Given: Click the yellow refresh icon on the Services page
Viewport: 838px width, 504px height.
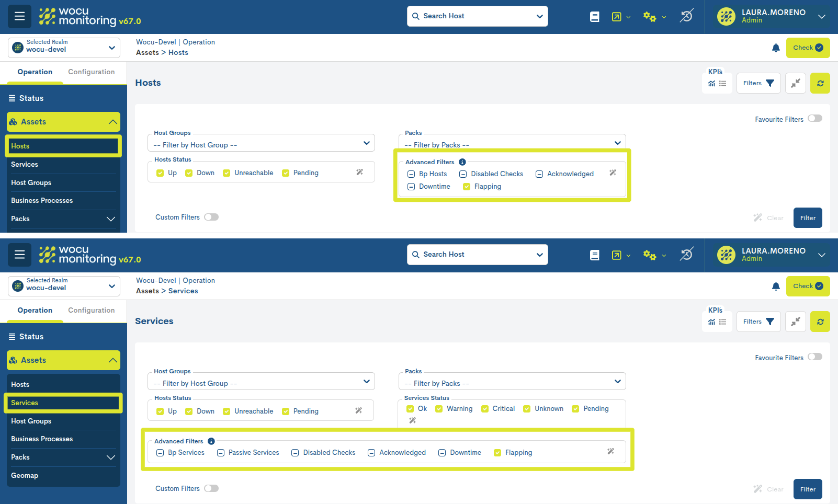Looking at the screenshot, I should click(x=820, y=322).
